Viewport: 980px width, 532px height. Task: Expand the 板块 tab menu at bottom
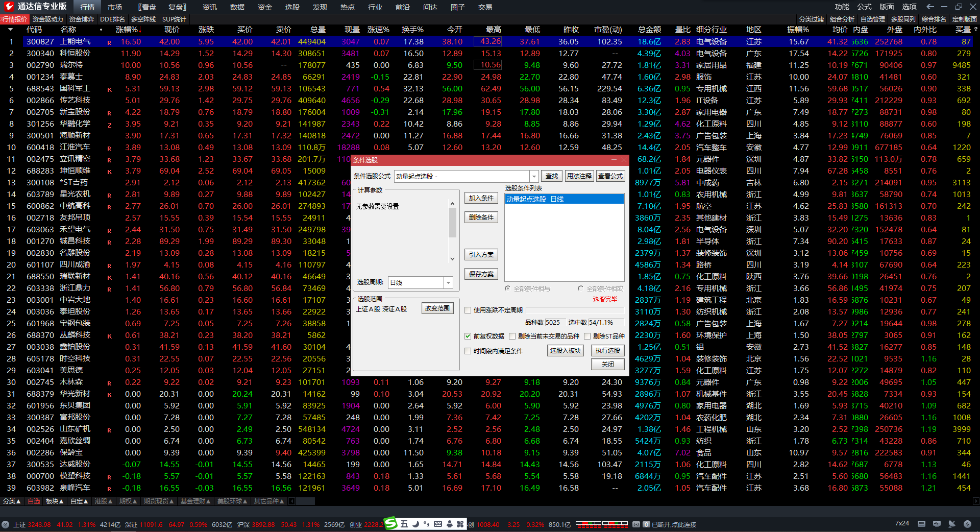[55, 501]
